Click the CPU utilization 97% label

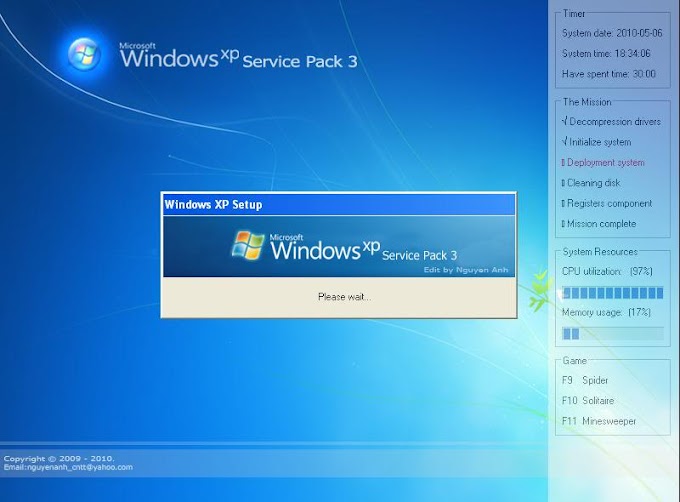(607, 271)
